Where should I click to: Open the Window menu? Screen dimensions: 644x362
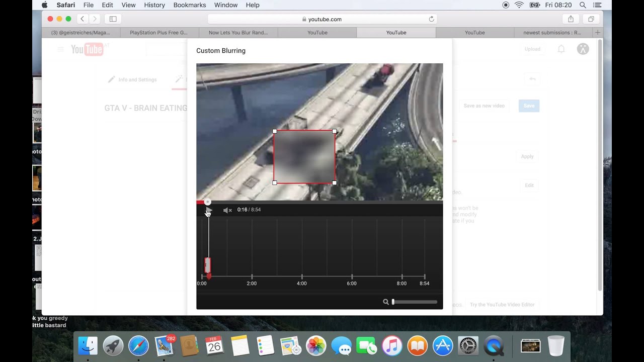click(226, 5)
